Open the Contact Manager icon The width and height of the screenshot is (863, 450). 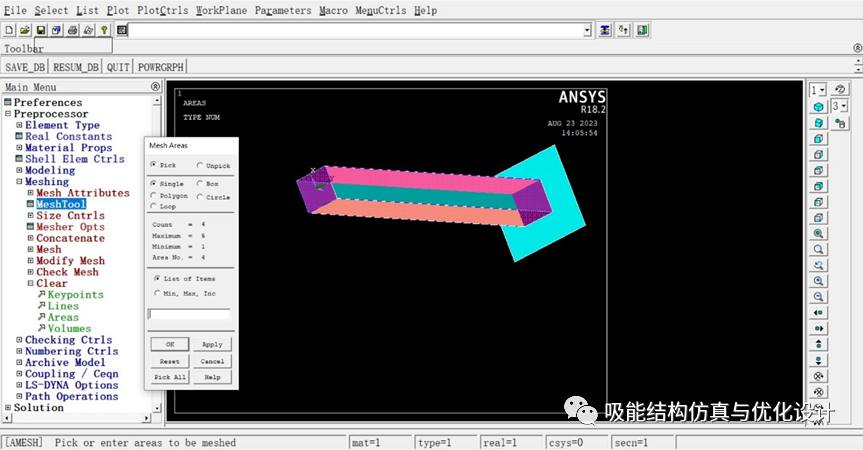(642, 30)
